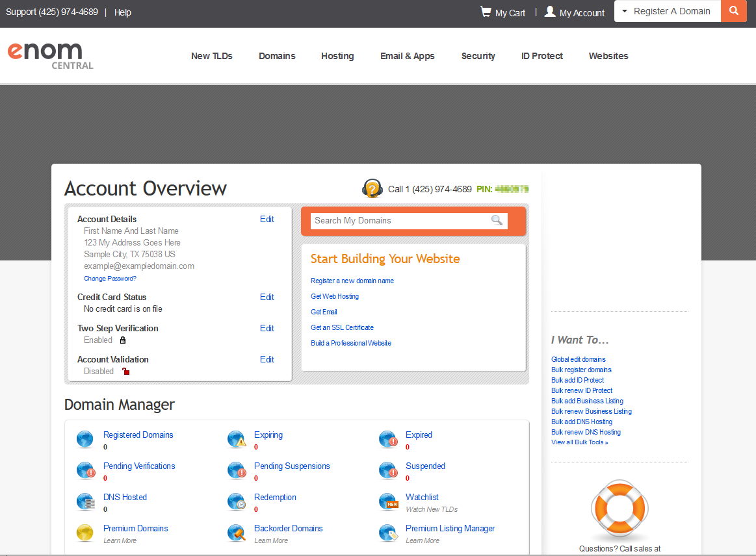The image size is (756, 556).
Task: Click Register a new domain name
Action: coord(352,281)
